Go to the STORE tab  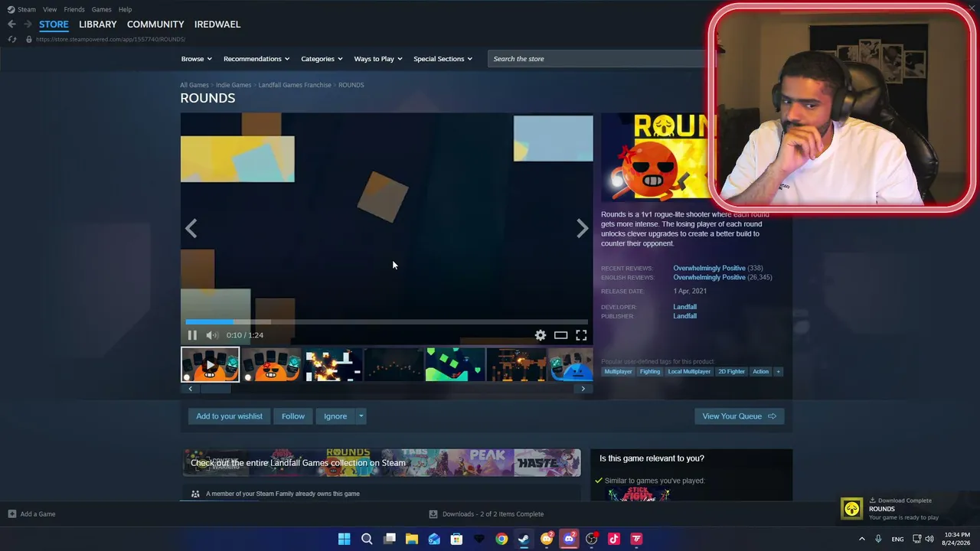pos(54,24)
